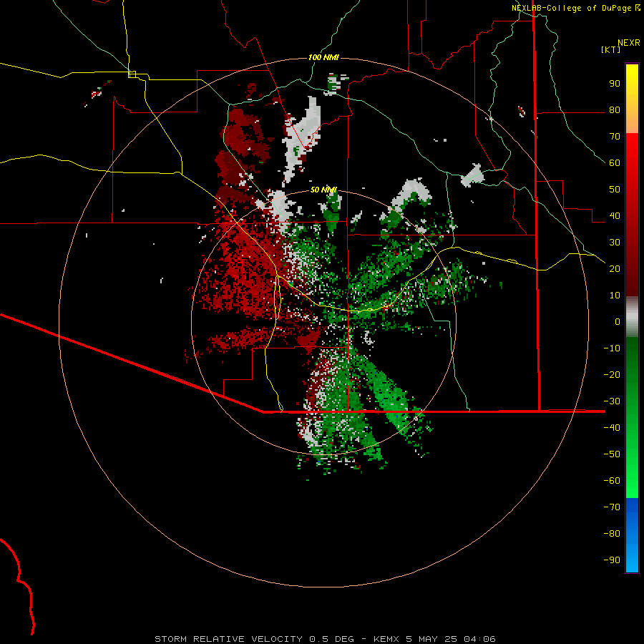The width and height of the screenshot is (644, 644).
Task: Click the -60 value on velocity scale
Action: click(x=612, y=481)
